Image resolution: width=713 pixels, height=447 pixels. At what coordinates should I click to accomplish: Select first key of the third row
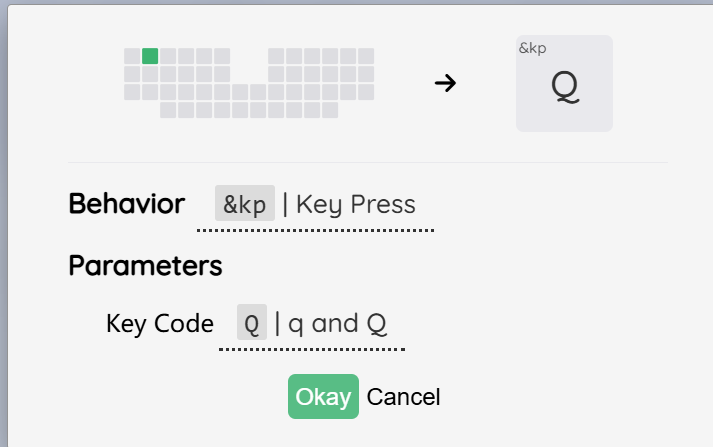[x=132, y=92]
